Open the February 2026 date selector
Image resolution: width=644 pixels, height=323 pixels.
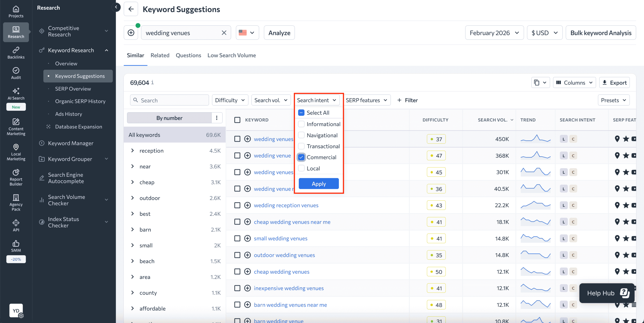tap(494, 32)
